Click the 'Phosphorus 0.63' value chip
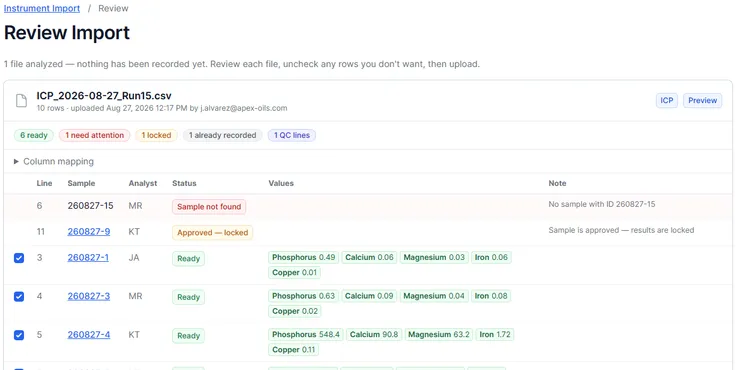Viewport: 740px width, 370px height. click(x=303, y=296)
